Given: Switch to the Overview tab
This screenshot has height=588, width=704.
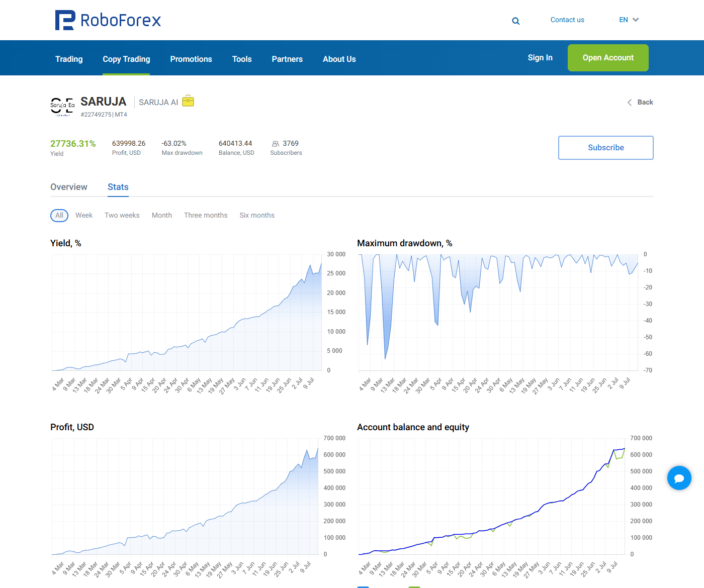Looking at the screenshot, I should tap(69, 187).
